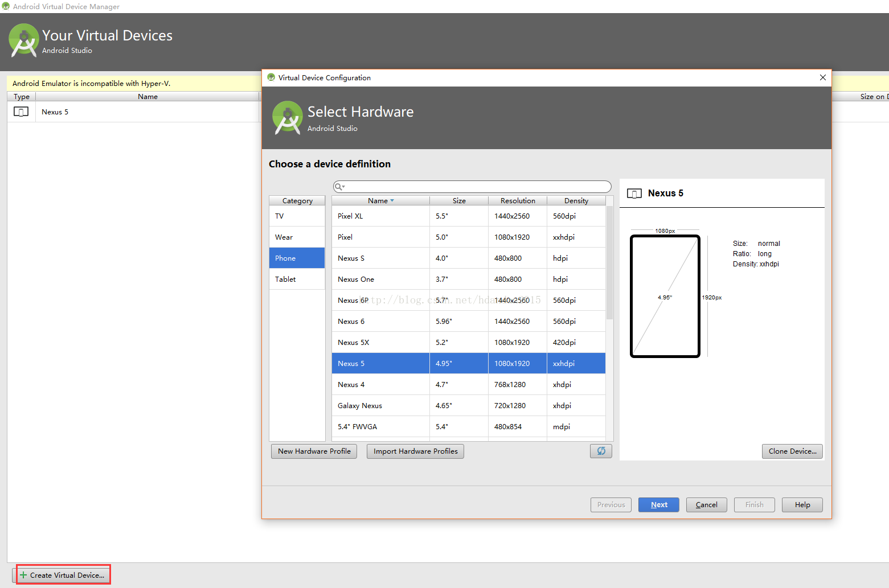Select the Nexus S device row
This screenshot has height=588, width=889.
(x=469, y=258)
